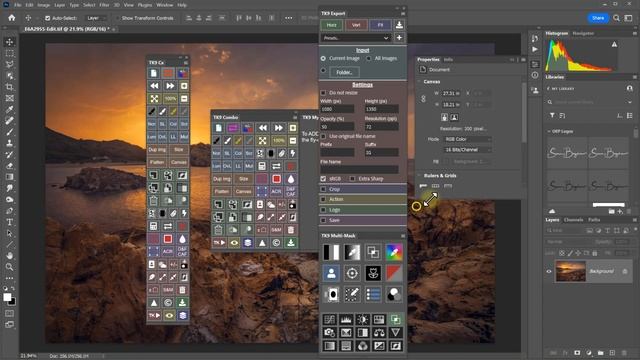Hide the Background layer with eye icon
This screenshot has height=360, width=640.
pyautogui.click(x=549, y=271)
